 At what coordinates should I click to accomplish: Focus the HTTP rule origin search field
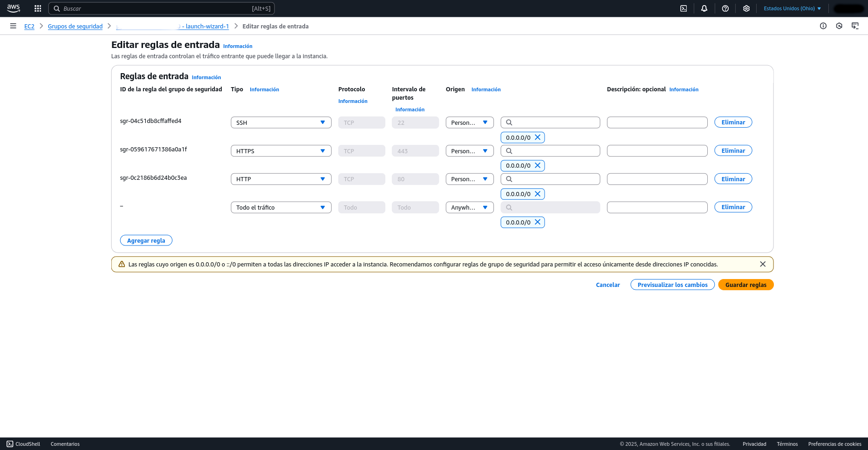(550, 179)
